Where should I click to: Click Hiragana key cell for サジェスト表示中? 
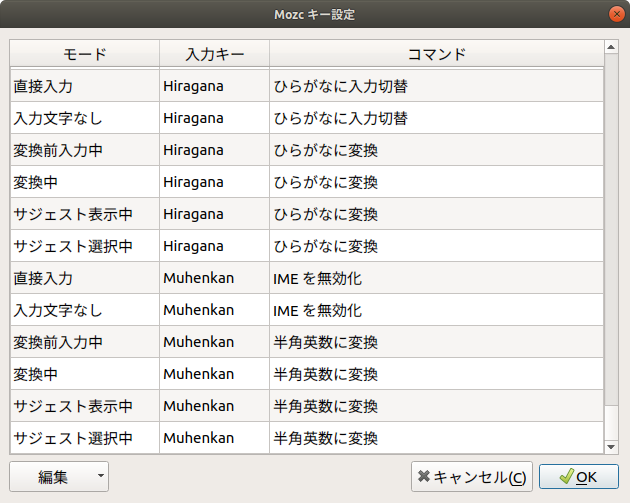tap(193, 214)
